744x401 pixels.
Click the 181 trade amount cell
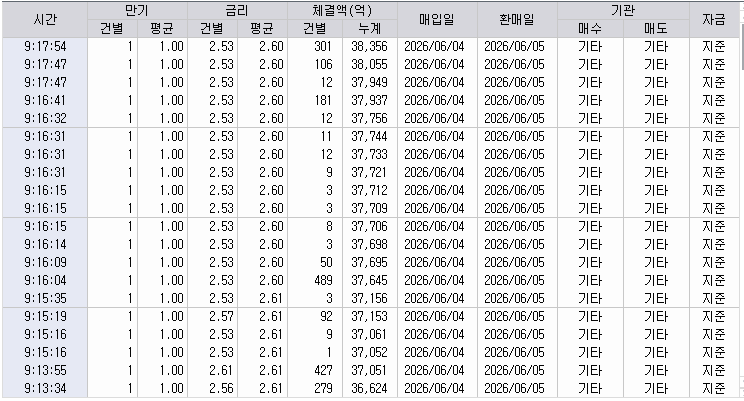(x=315, y=101)
